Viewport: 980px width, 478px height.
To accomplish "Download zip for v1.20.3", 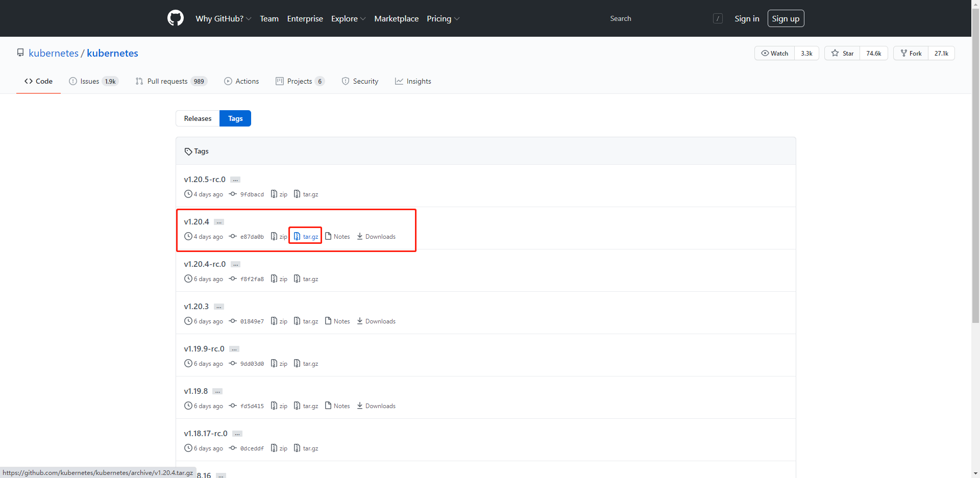I will (279, 321).
